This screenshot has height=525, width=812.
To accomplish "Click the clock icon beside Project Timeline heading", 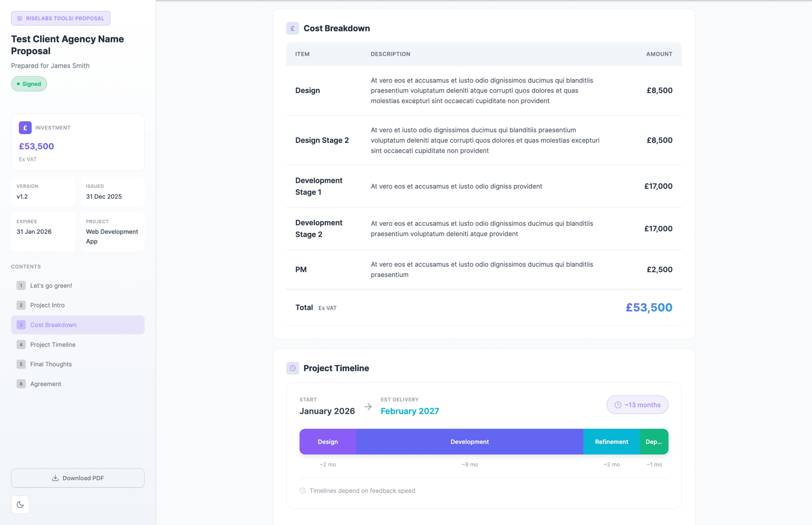I will point(292,368).
